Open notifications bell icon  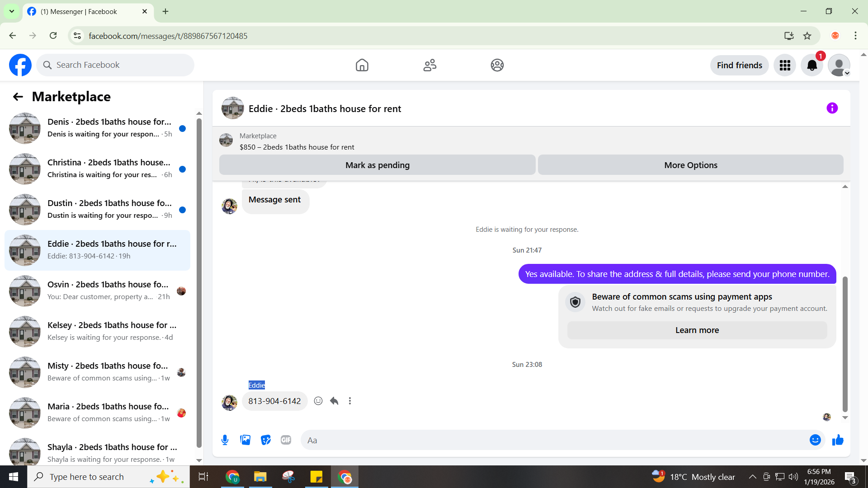point(812,66)
